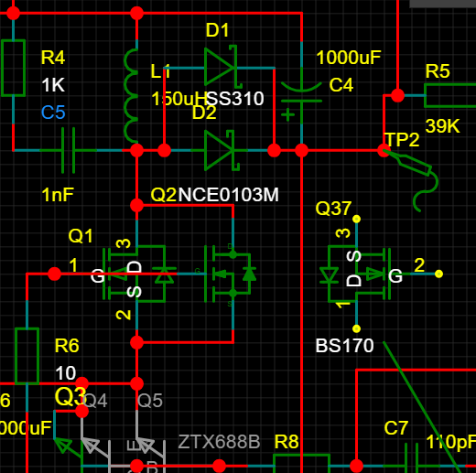Select the D2 Schottky diode symbol
Screen dimensions: 476x473
click(x=221, y=150)
